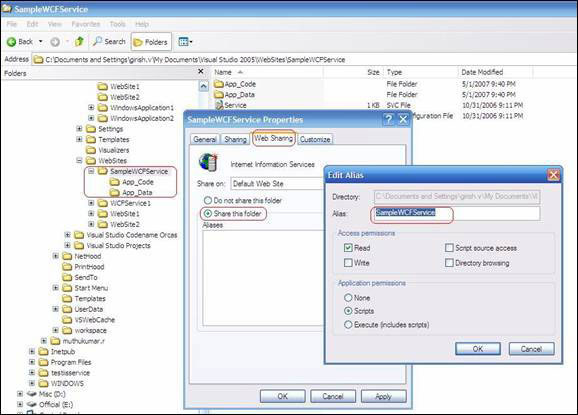The image size is (578, 415).
Task: Enable Directory browsing checkbox
Action: click(449, 263)
